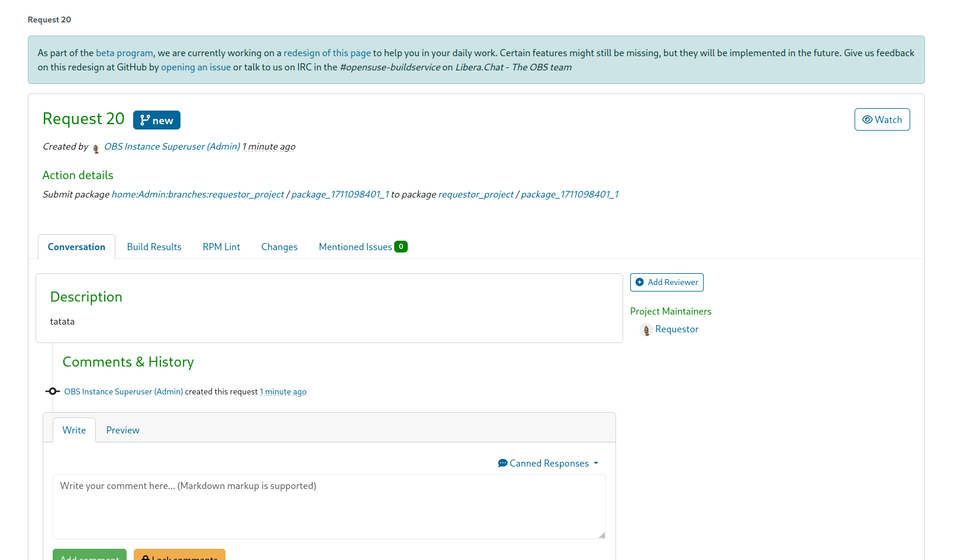Open the 'beta program' link

pos(124,53)
